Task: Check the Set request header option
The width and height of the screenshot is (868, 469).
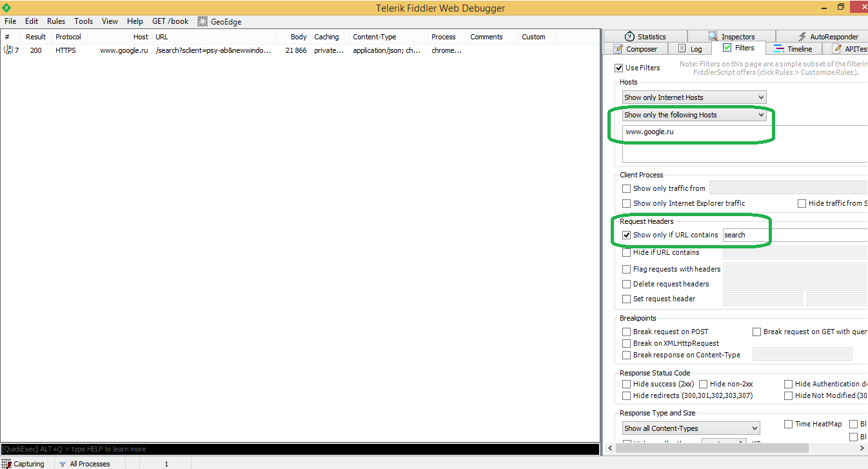Action: pos(626,299)
